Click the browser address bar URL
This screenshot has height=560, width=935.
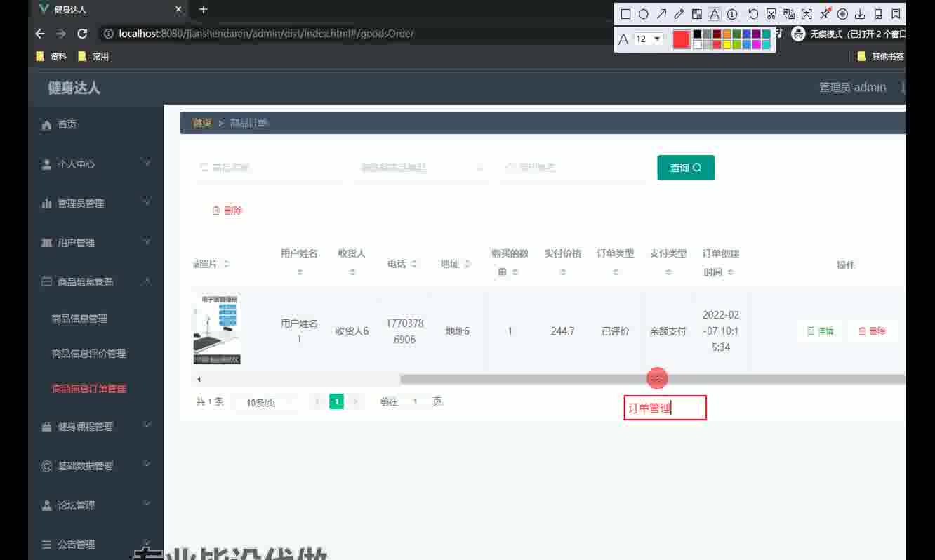tap(267, 34)
